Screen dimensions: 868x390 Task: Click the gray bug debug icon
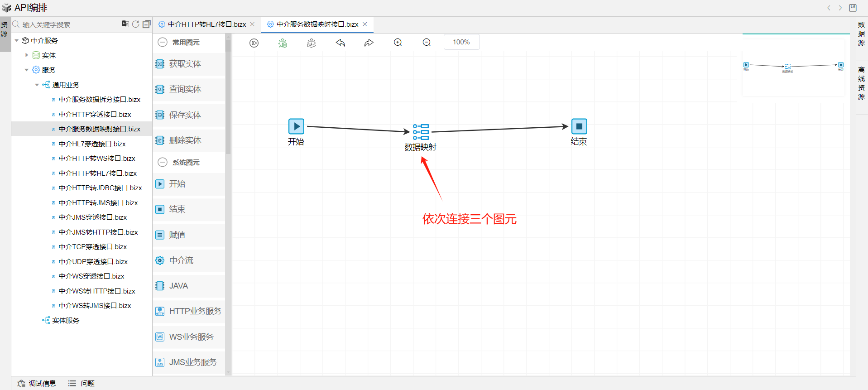tap(312, 43)
